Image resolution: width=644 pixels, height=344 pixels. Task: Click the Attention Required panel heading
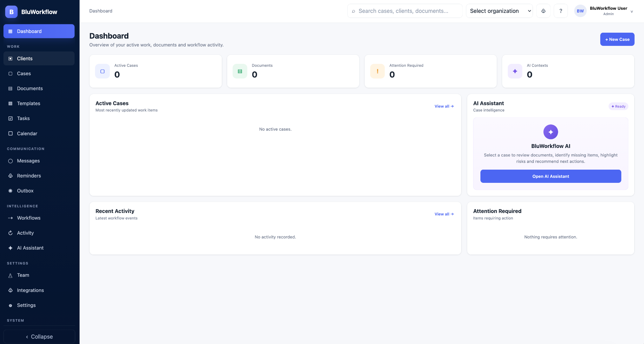tap(497, 211)
